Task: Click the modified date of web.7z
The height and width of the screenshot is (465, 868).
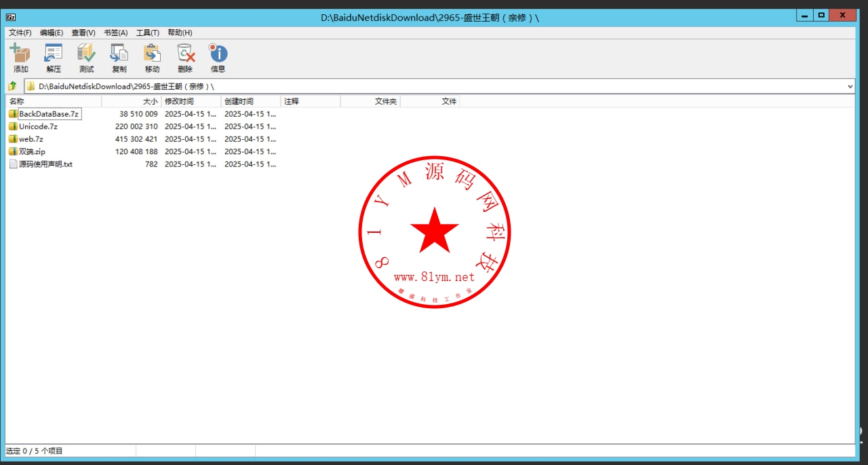Action: (x=191, y=139)
